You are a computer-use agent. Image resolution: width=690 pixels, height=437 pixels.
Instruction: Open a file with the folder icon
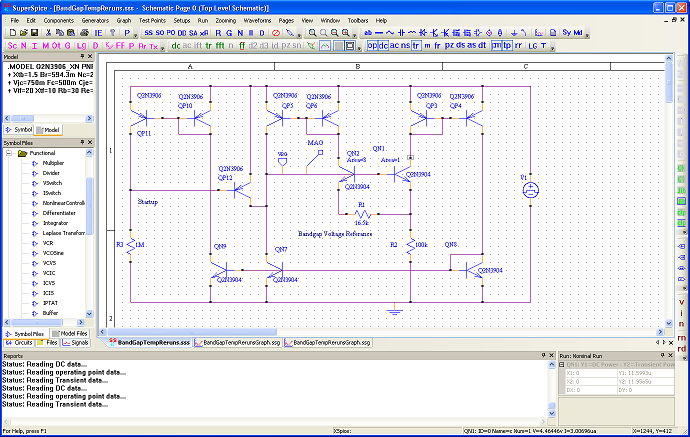pyautogui.click(x=24, y=33)
